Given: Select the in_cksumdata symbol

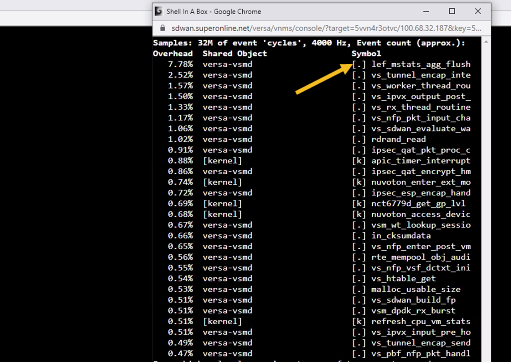Looking at the screenshot, I should 401,236.
